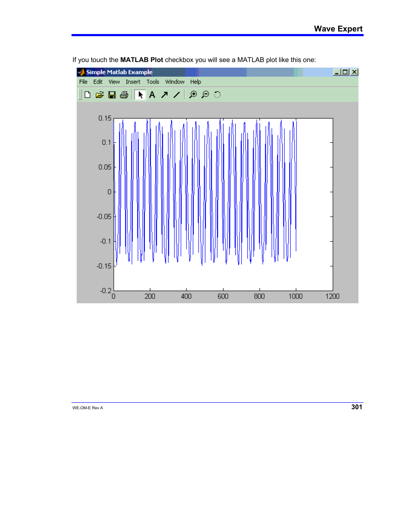Select the Insert Text 'A' tool
411x532 pixels.
click(152, 95)
